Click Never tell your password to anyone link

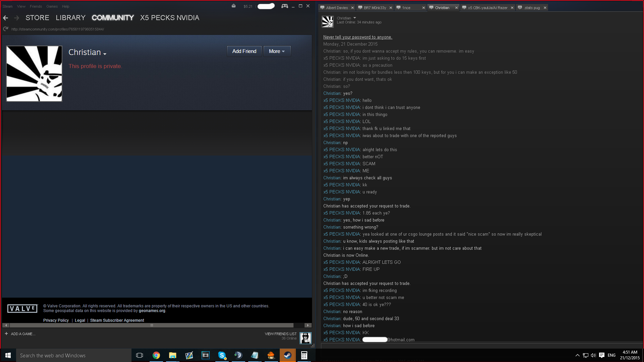point(358,37)
